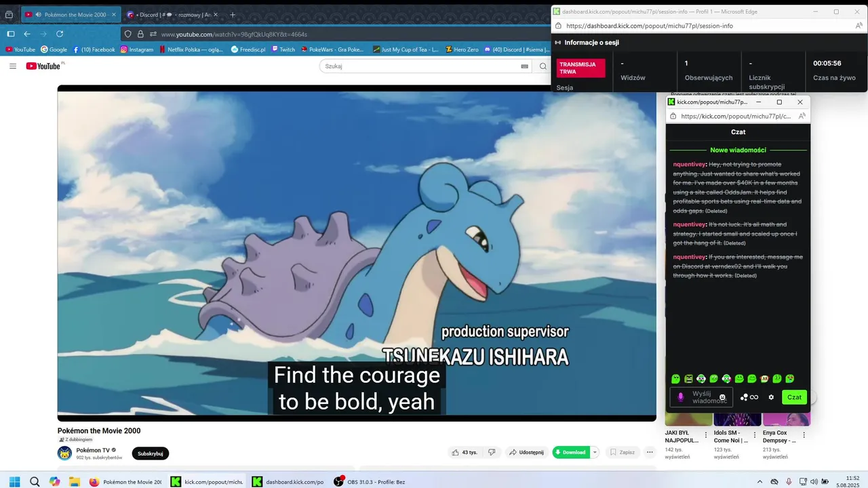Click the green Download button

[570, 452]
